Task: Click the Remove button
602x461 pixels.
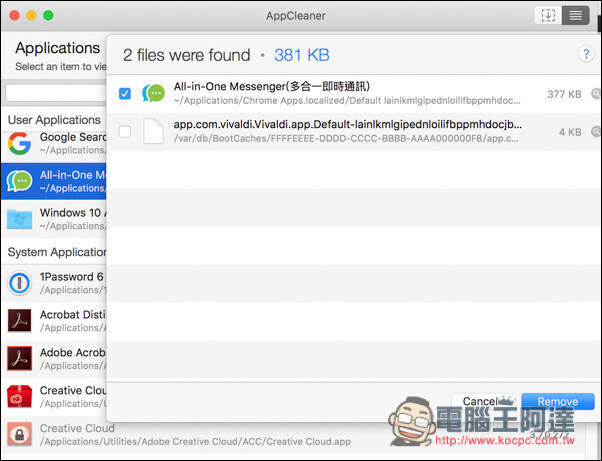Action: point(557,401)
